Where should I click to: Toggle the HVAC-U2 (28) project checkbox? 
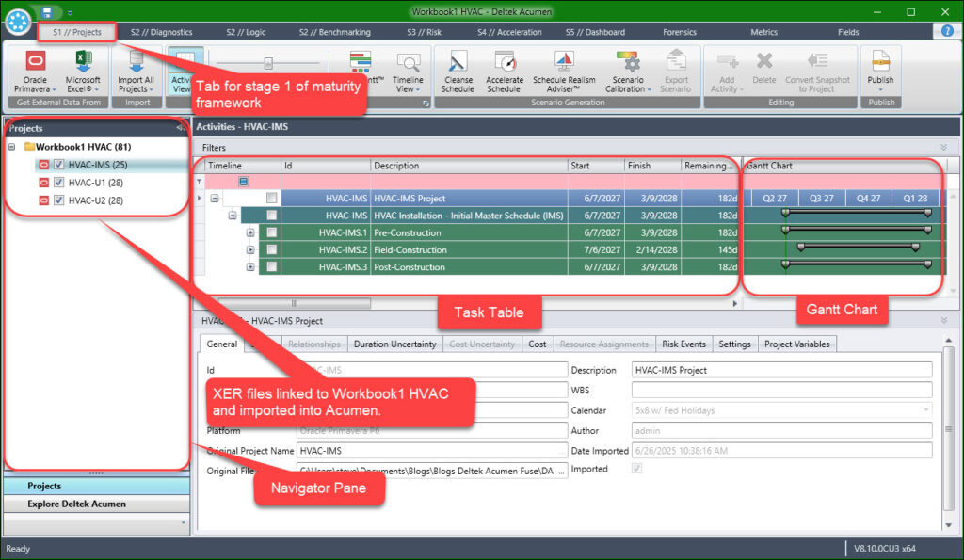59,200
